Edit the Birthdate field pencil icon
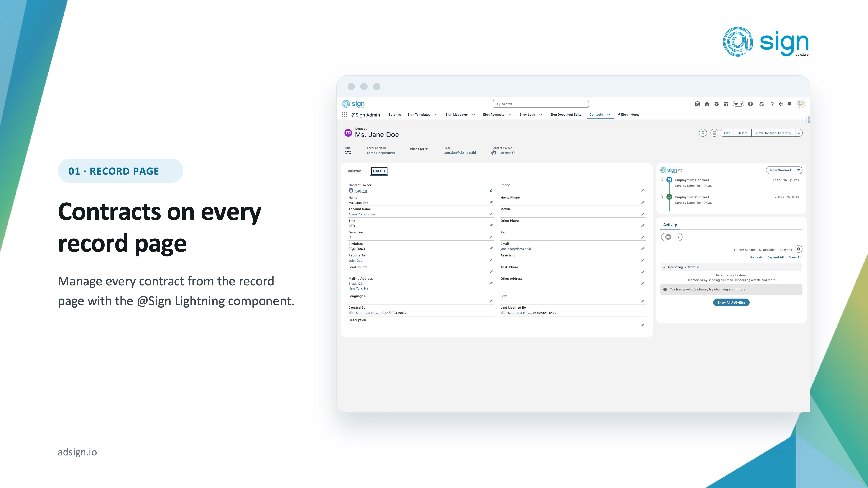 pyautogui.click(x=491, y=249)
